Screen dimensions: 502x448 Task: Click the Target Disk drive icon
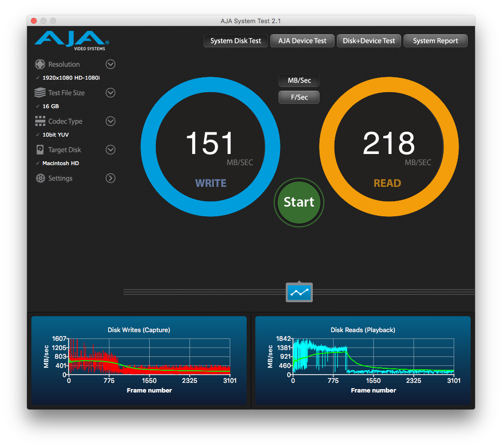tap(40, 150)
